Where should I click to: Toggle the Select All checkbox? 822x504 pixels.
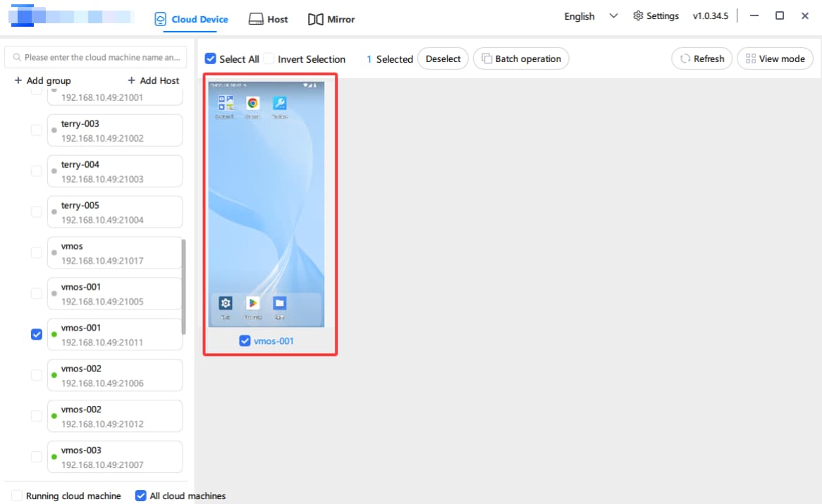(210, 59)
